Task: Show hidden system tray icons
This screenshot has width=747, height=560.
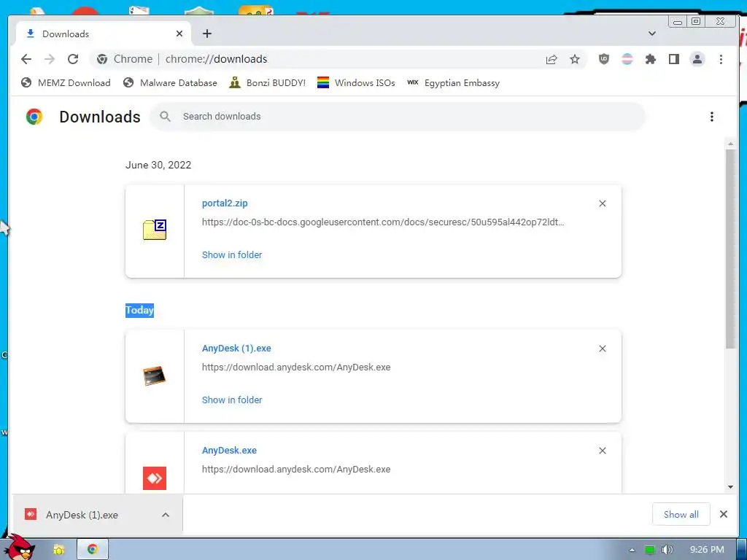Action: 632,550
